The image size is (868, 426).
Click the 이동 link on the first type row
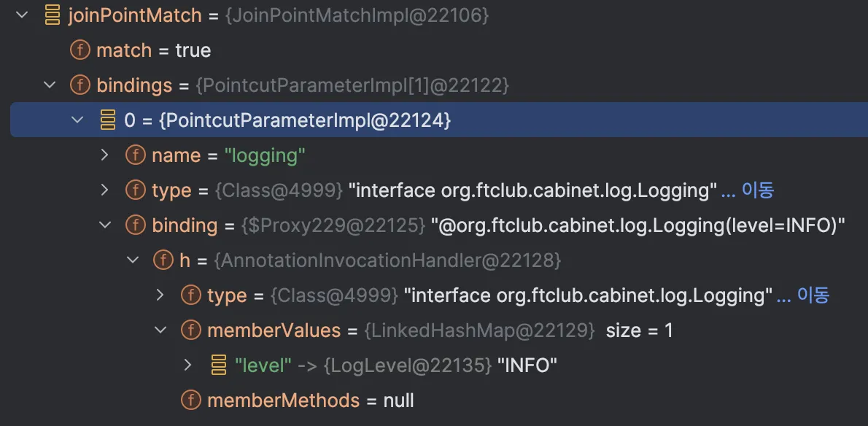[757, 190]
